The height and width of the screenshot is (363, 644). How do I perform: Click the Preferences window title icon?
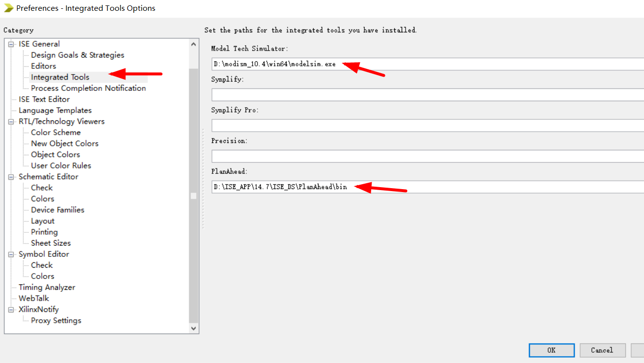coord(8,8)
